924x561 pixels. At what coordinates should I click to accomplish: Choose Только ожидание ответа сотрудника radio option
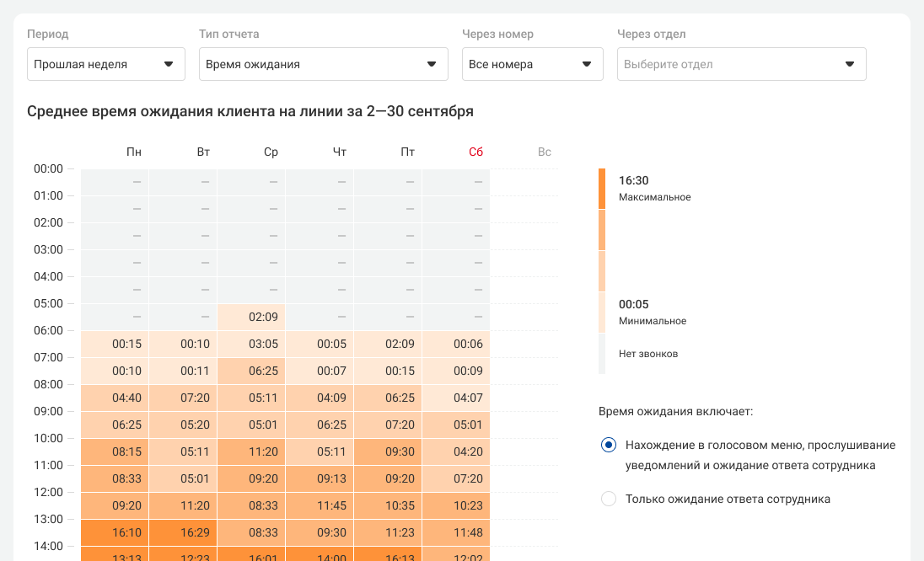(x=609, y=499)
